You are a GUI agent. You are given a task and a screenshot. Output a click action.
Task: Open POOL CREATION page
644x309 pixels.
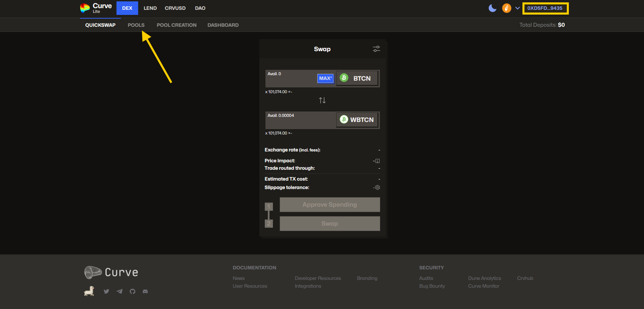pos(176,25)
